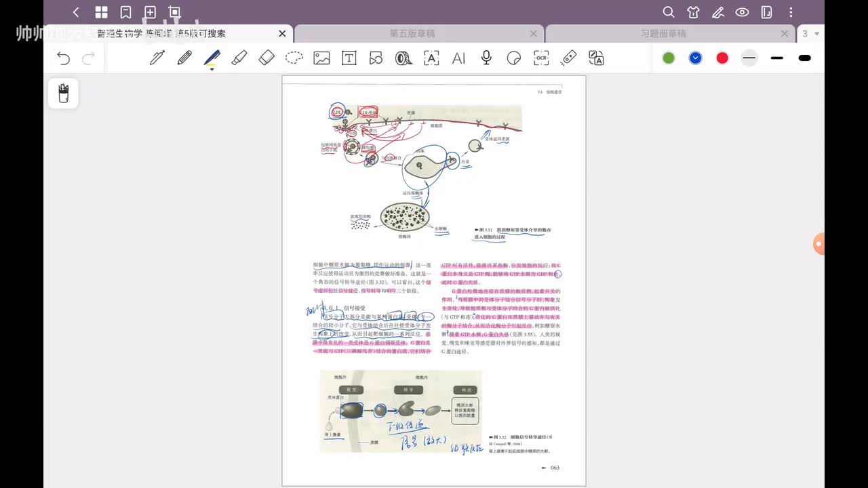Open search with the magnifier icon
The image size is (868, 488).
669,12
